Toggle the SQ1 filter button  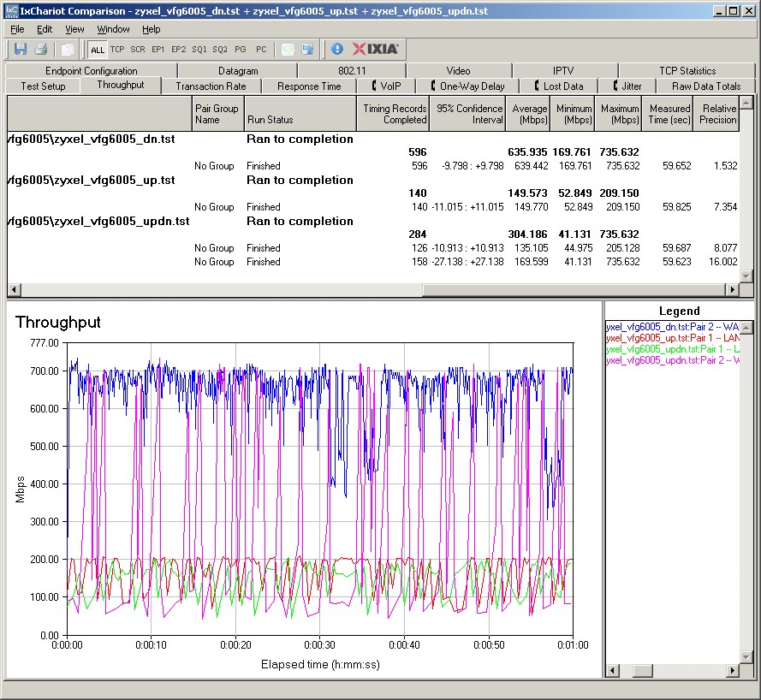[199, 50]
